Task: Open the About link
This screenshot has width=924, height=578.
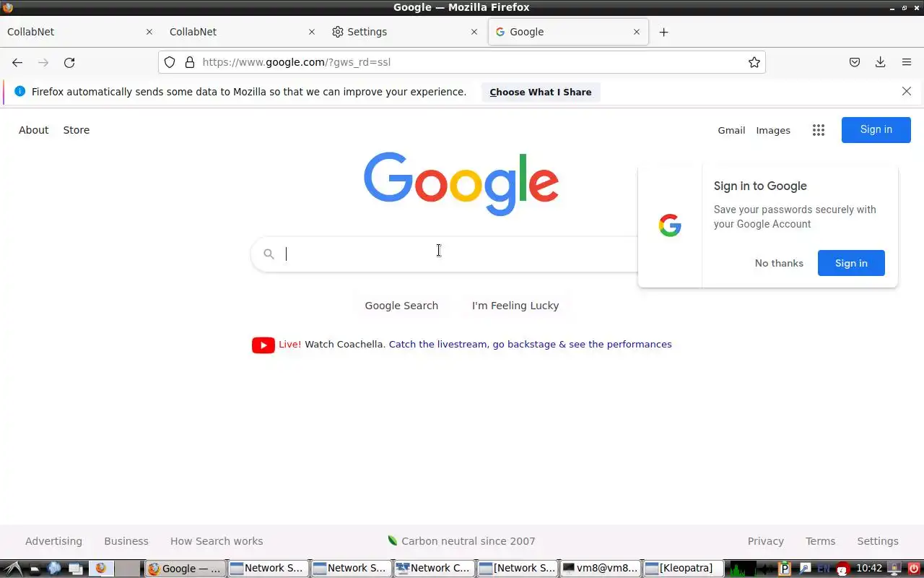Action: click(x=34, y=130)
